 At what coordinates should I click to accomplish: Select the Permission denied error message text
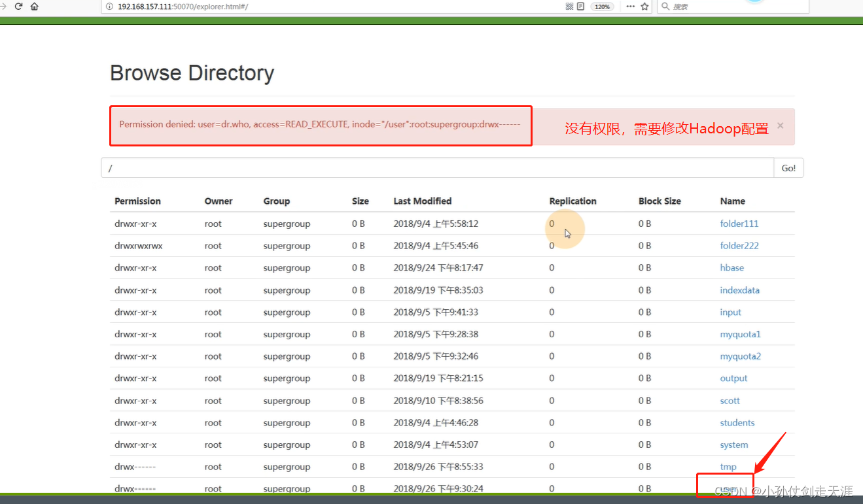coord(320,124)
